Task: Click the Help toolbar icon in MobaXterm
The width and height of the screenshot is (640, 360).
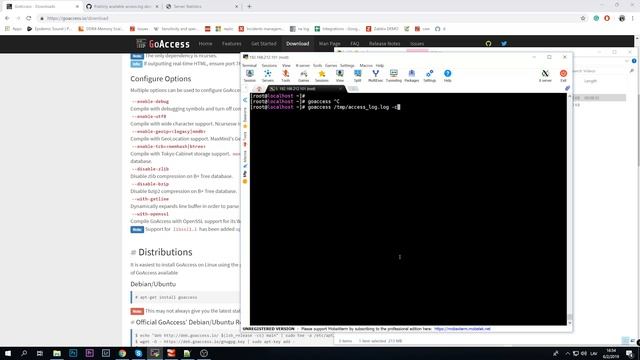Action: click(447, 76)
